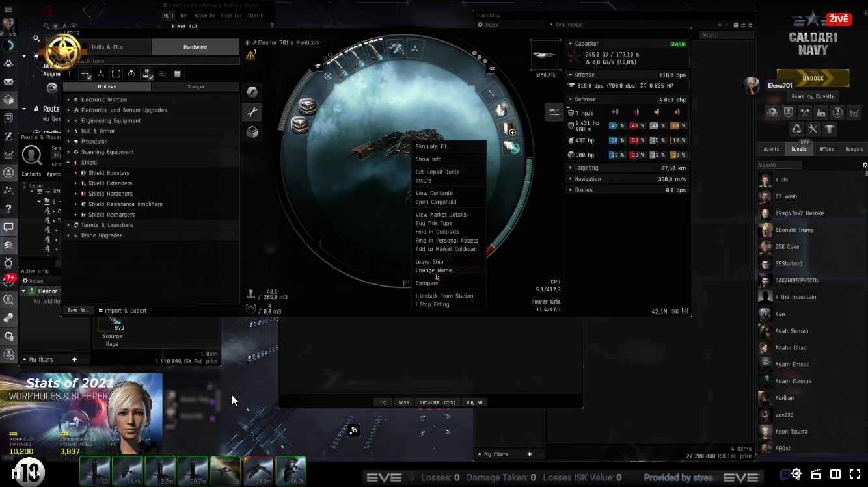Click the gear icon beside the Guests search
Screen dimensions: 868x487
tap(865, 165)
